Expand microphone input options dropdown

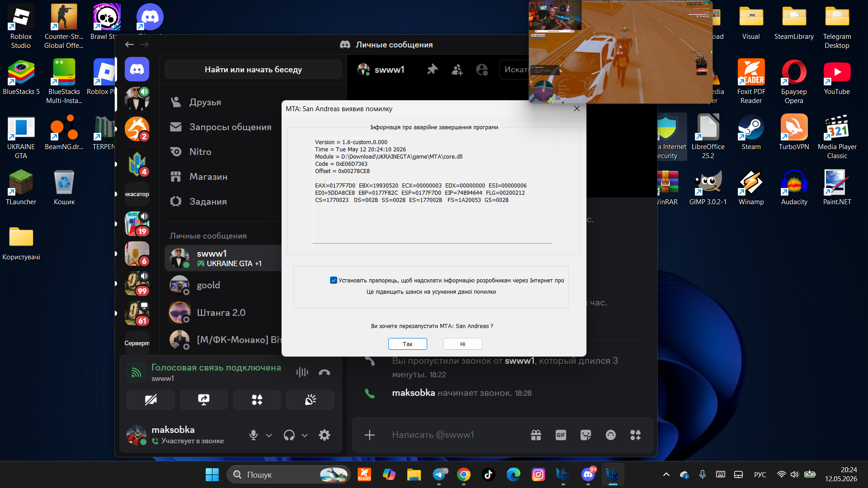point(269,436)
